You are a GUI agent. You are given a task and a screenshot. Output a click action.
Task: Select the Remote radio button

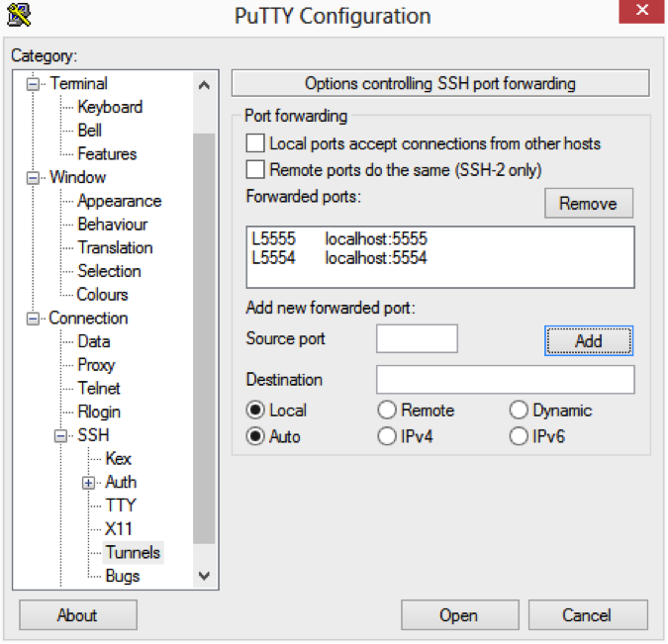pos(386,411)
